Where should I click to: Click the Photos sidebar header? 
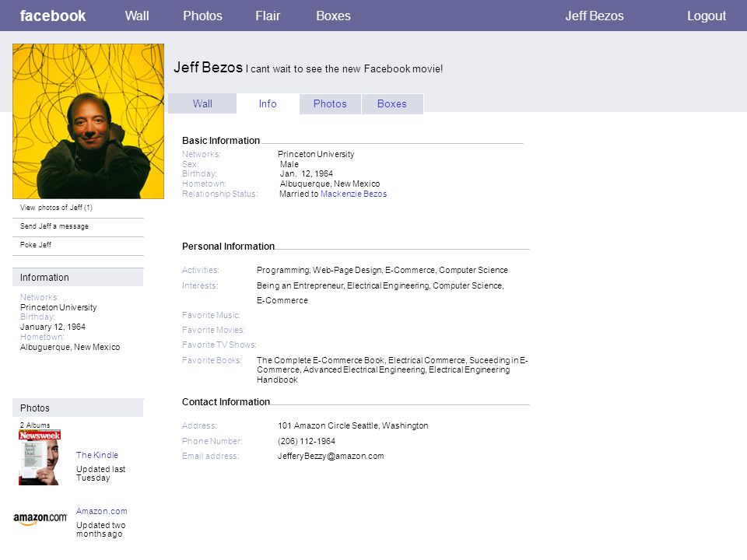click(78, 408)
